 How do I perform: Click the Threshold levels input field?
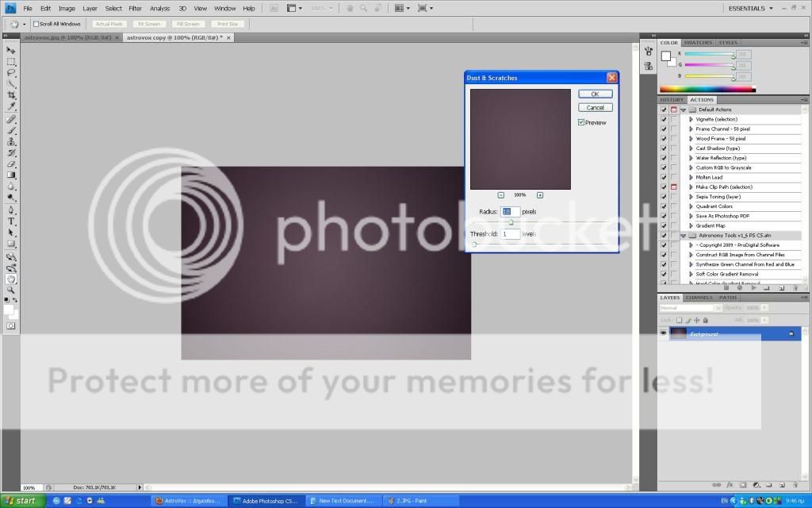click(x=511, y=234)
